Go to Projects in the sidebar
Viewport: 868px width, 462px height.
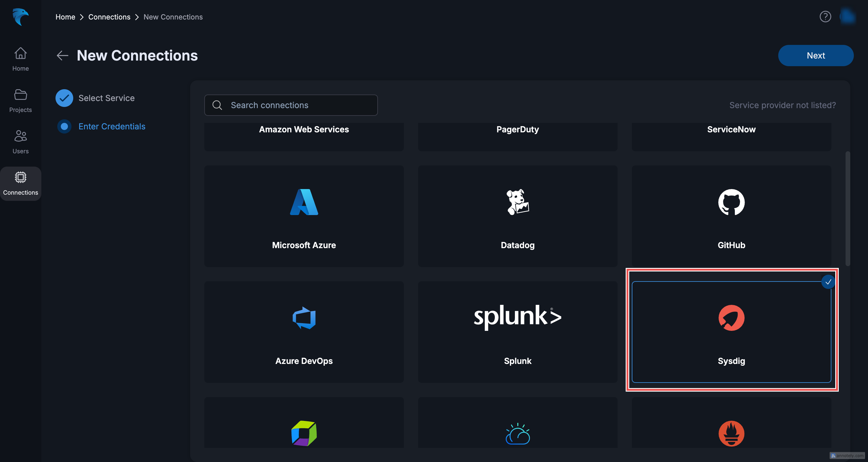tap(21, 100)
